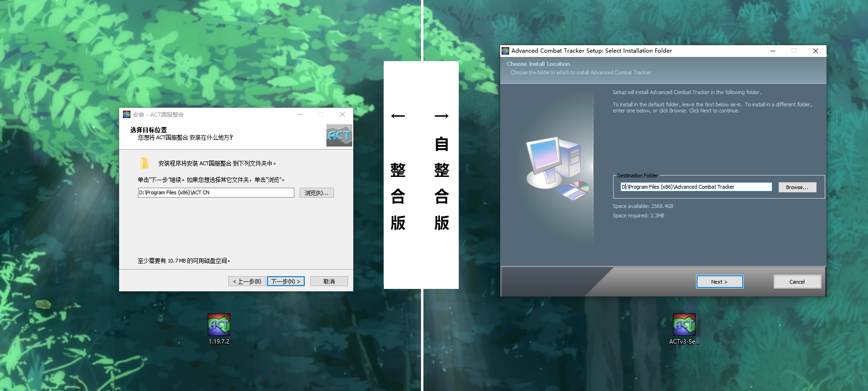Minimize the ACT国服整合 installer window

coord(300,114)
